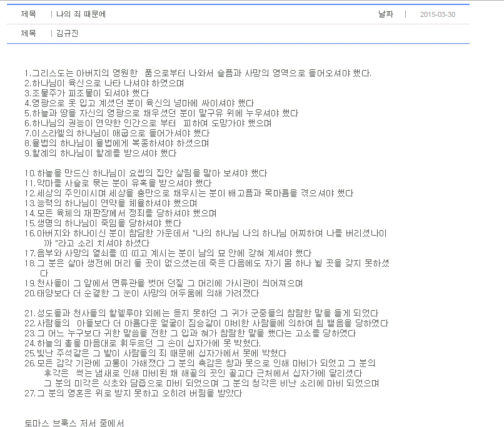The image size is (504, 427).
Task: Click line 7 '이스라엘의 하나님이 애굽으로'
Action: pyautogui.click(x=117, y=133)
